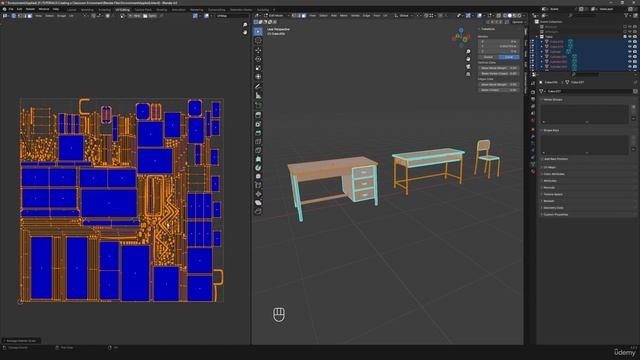Switch Transform panel to Local

[x=509, y=57]
